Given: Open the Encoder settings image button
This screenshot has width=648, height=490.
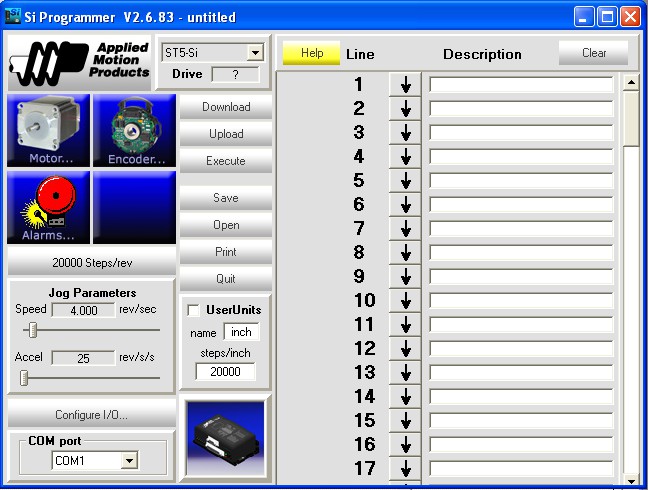Looking at the screenshot, I should point(134,131).
